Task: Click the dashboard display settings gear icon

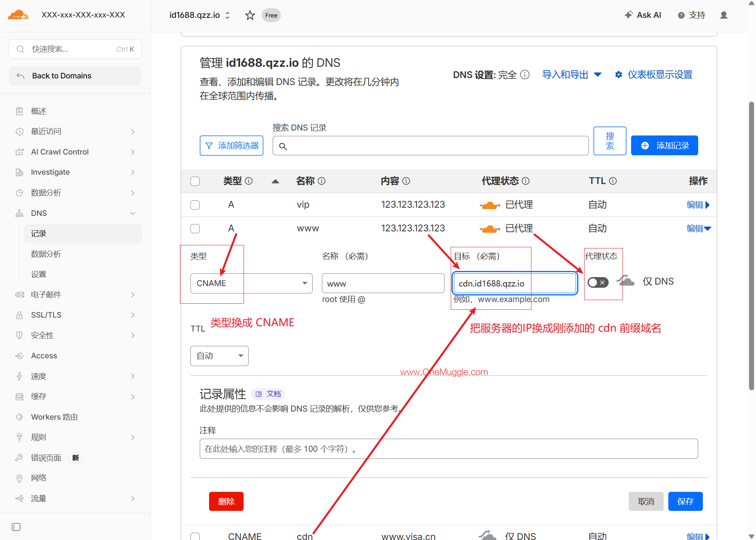Action: coord(619,75)
